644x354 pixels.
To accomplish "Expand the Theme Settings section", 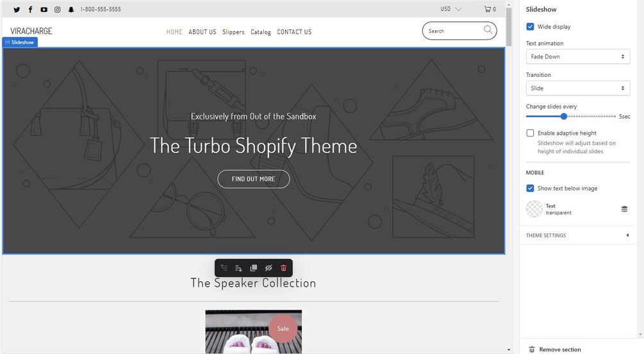I will (x=578, y=235).
